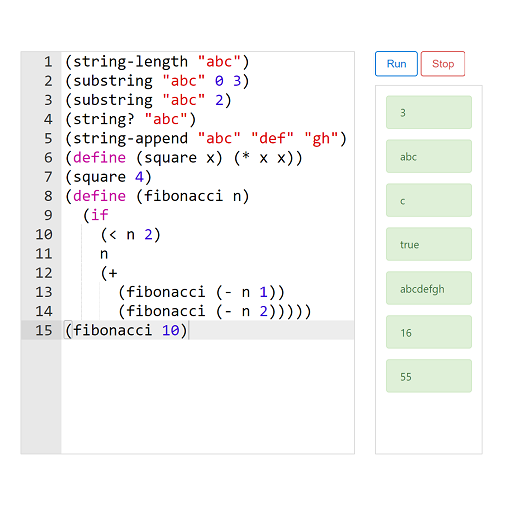Click line number 2 in gutter
The height and width of the screenshot is (512, 512).
click(48, 81)
